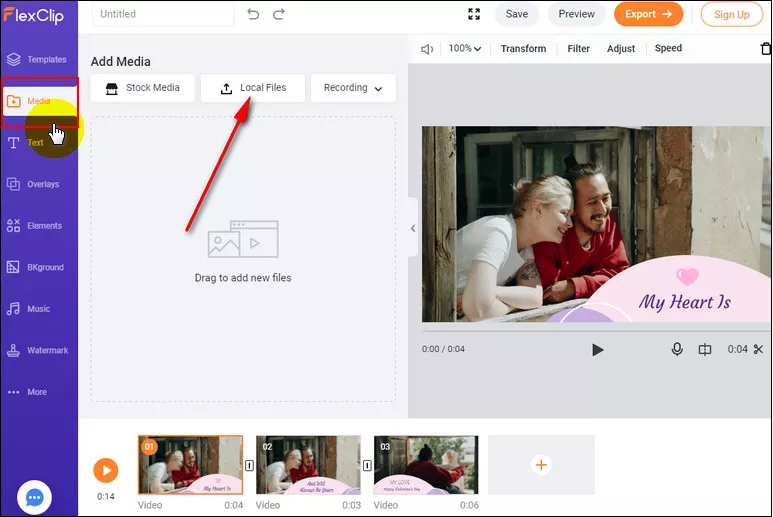Redo the last action
The width and height of the screenshot is (773, 517).
279,14
